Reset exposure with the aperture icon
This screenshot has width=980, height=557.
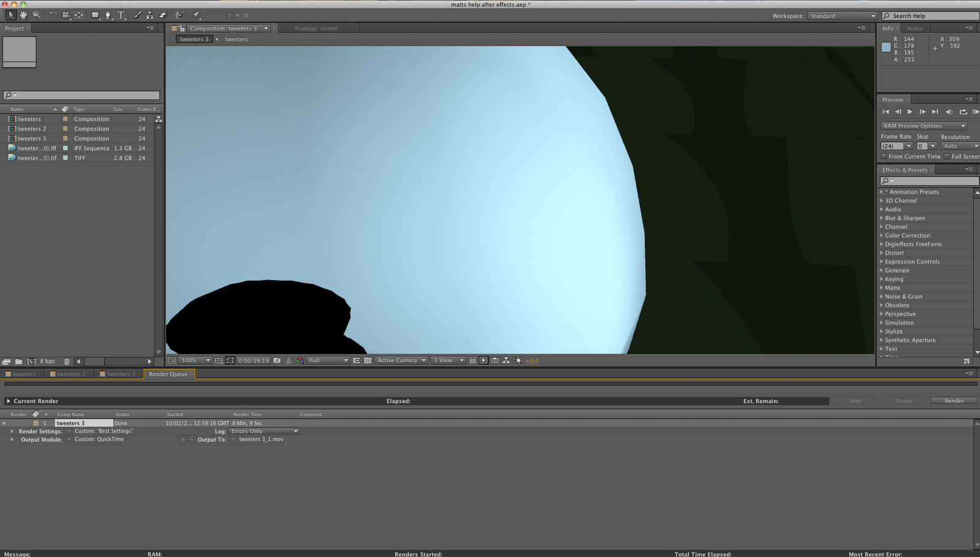pyautogui.click(x=518, y=360)
